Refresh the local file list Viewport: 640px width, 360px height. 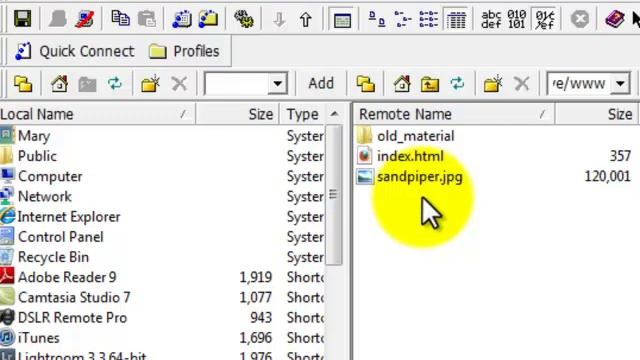point(115,84)
